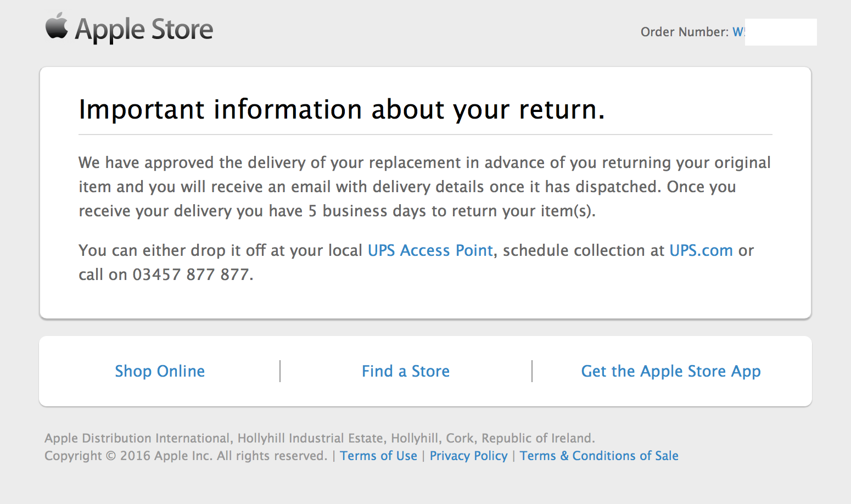
Task: Open the order number link
Action: tap(738, 32)
